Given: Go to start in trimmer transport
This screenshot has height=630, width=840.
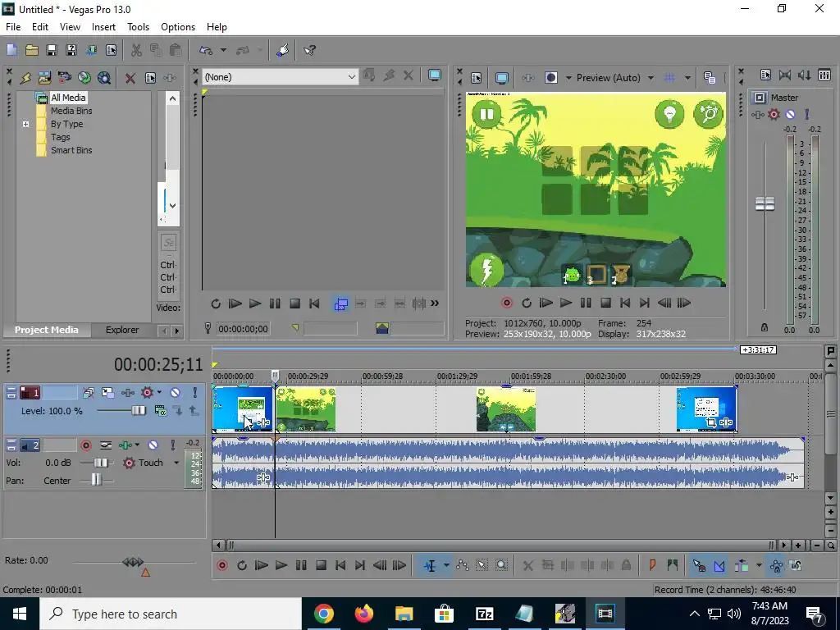Looking at the screenshot, I should tap(314, 304).
